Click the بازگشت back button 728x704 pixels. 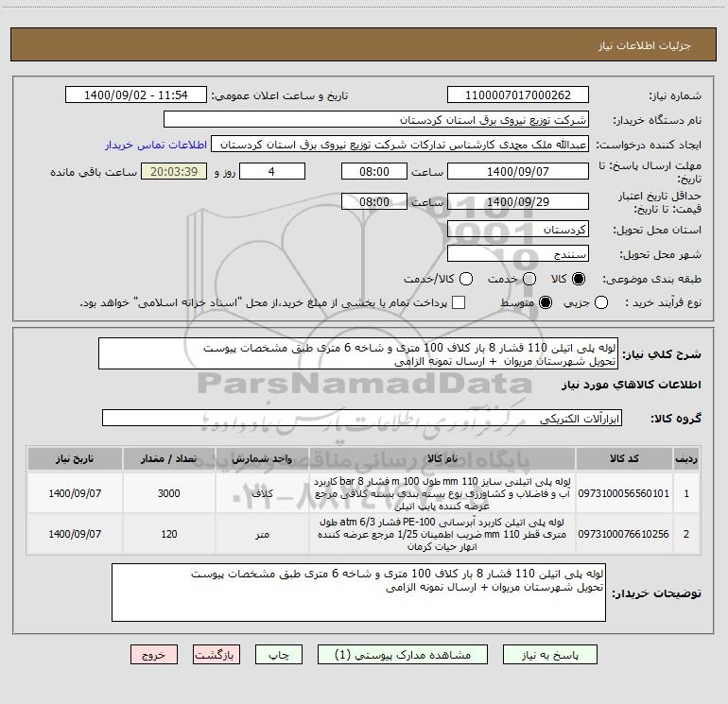(x=217, y=654)
